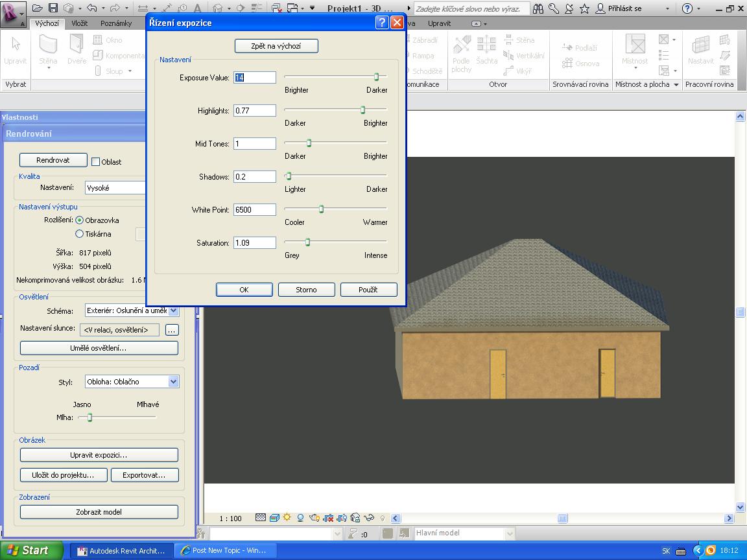The image size is (747, 560).
Task: Click the Zpět na výchozí button
Action: click(x=276, y=46)
